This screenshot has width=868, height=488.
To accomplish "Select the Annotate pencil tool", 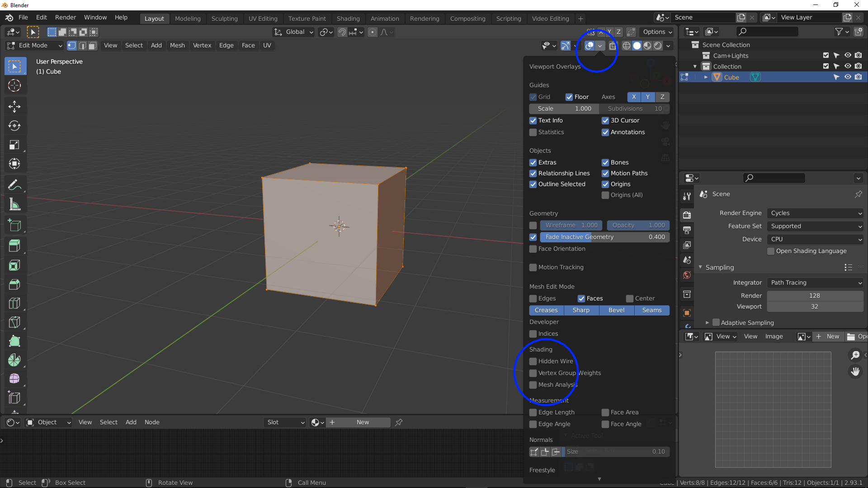I will click(x=14, y=185).
